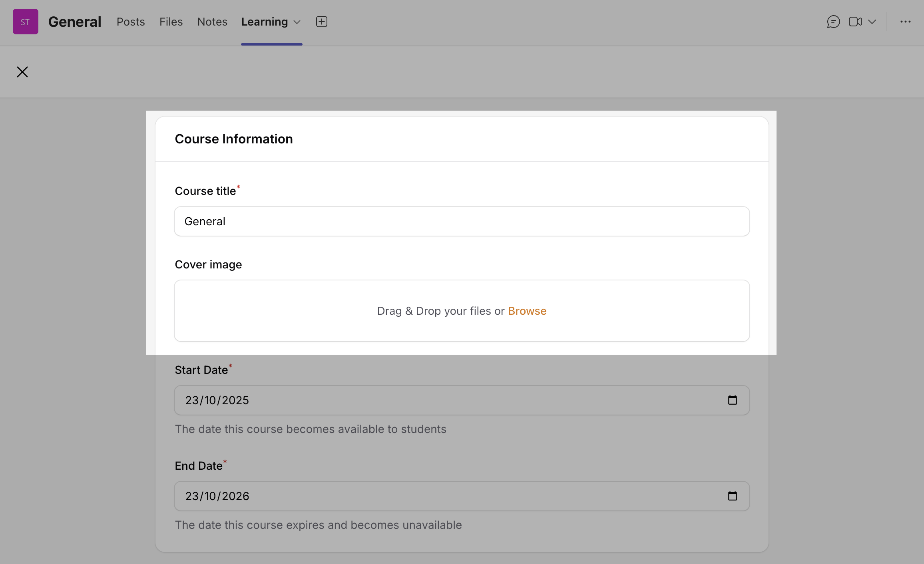The width and height of the screenshot is (924, 564).
Task: Switch to the Posts tab
Action: pyautogui.click(x=131, y=22)
